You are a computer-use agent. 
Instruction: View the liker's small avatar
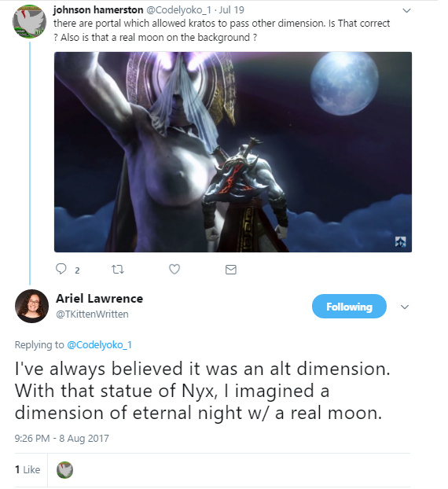[x=65, y=470]
